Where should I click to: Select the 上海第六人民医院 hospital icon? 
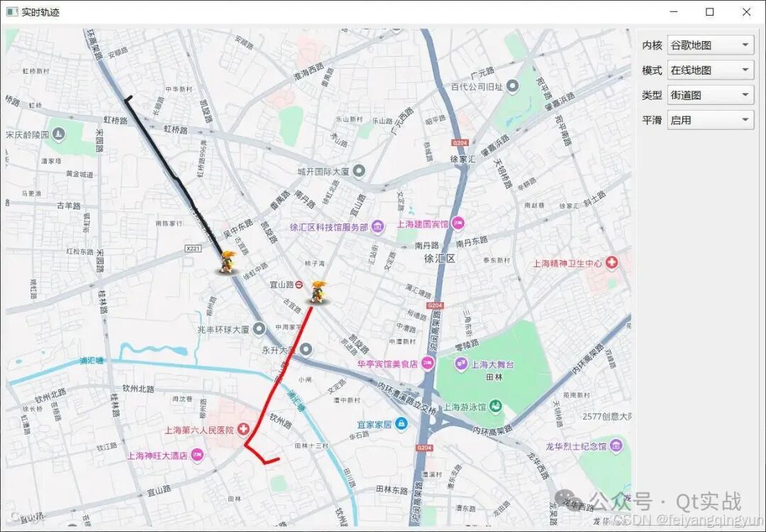[x=243, y=430]
